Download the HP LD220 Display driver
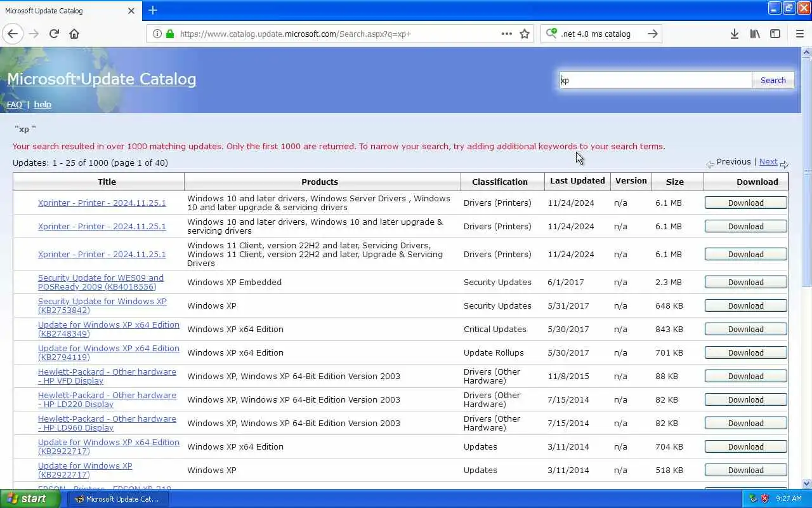 pyautogui.click(x=746, y=399)
